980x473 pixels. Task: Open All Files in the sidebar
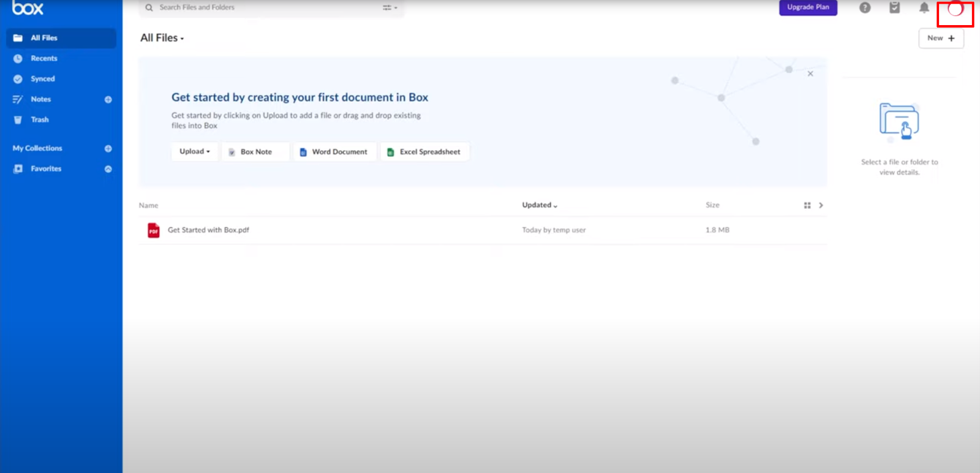(x=61, y=38)
